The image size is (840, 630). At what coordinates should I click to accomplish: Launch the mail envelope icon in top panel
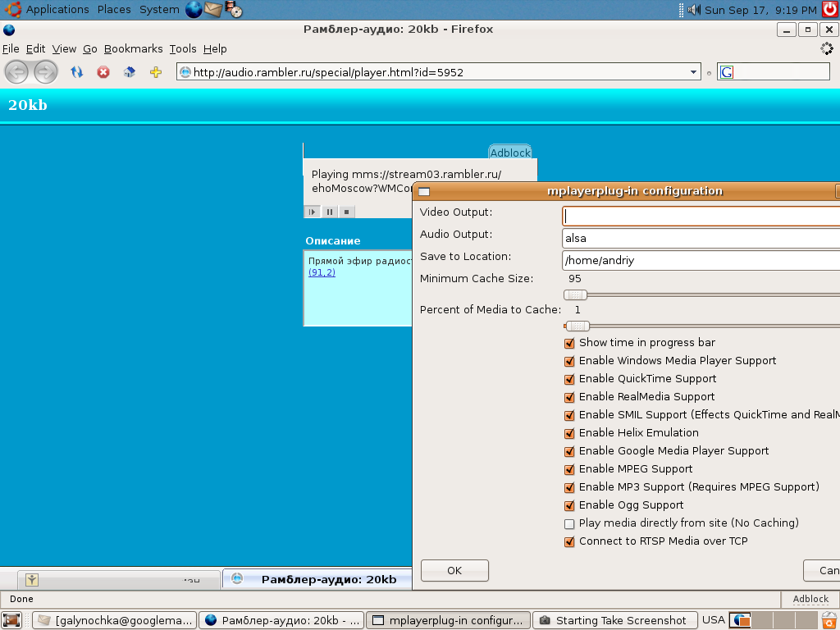pyautogui.click(x=213, y=10)
